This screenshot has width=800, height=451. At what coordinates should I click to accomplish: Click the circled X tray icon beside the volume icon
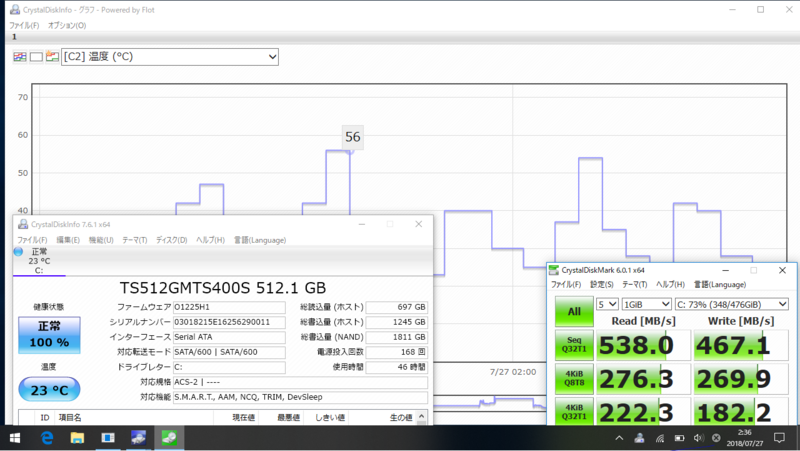click(x=716, y=438)
